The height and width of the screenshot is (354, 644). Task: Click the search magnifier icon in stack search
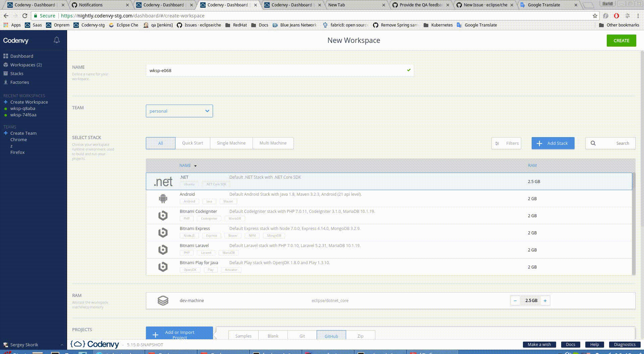[x=593, y=143]
